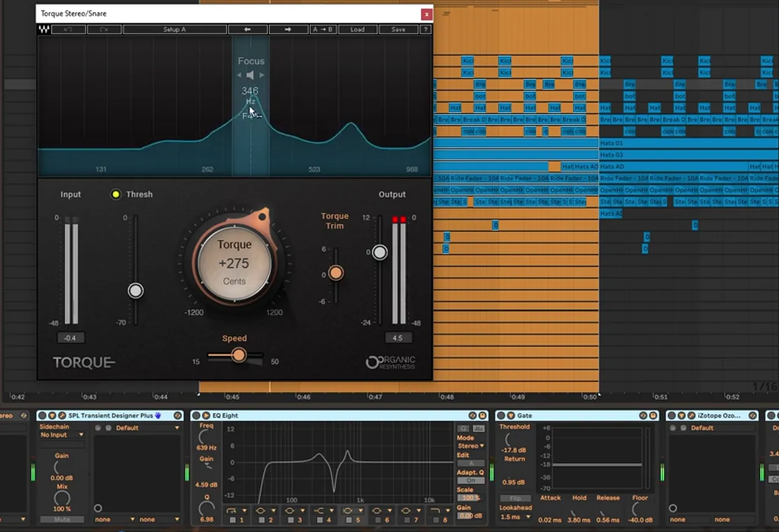Click the Save button in Torque
The width and height of the screenshot is (779, 532).
point(398,29)
